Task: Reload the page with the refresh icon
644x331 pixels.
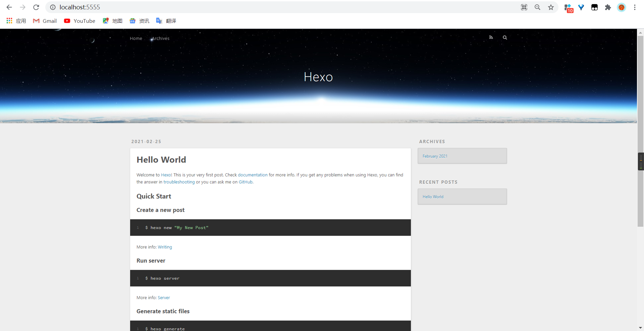Action: click(x=36, y=7)
